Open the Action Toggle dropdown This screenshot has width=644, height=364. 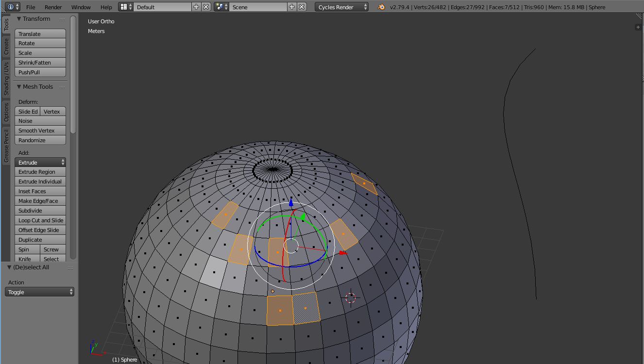[x=40, y=292]
